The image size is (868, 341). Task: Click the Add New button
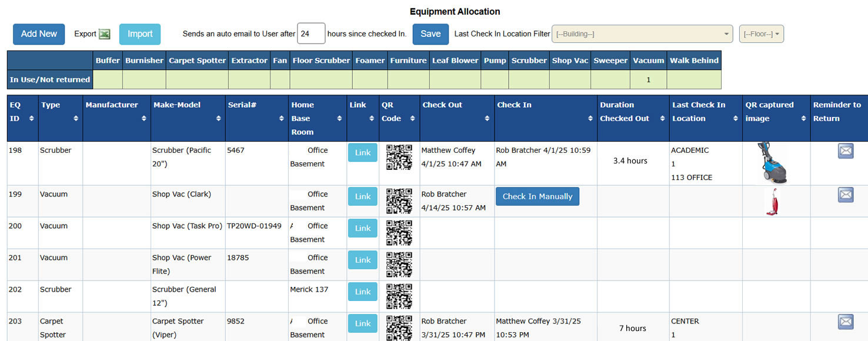[39, 34]
